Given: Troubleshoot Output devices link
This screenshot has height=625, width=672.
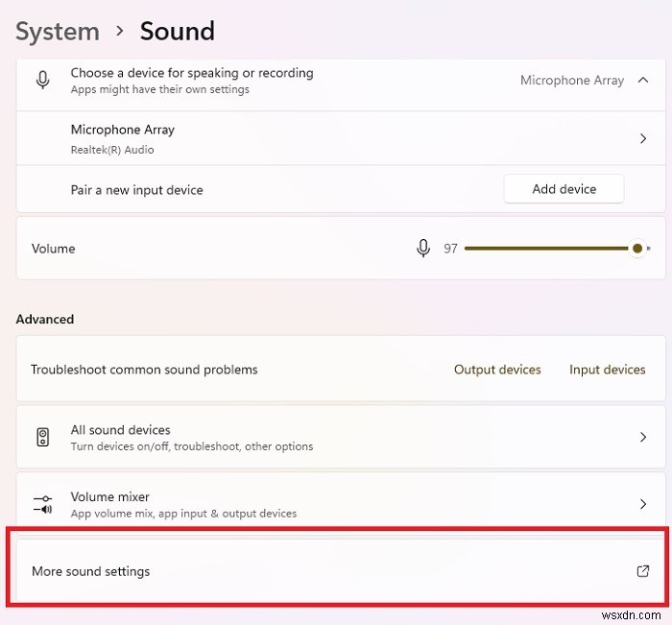Looking at the screenshot, I should coord(497,370).
